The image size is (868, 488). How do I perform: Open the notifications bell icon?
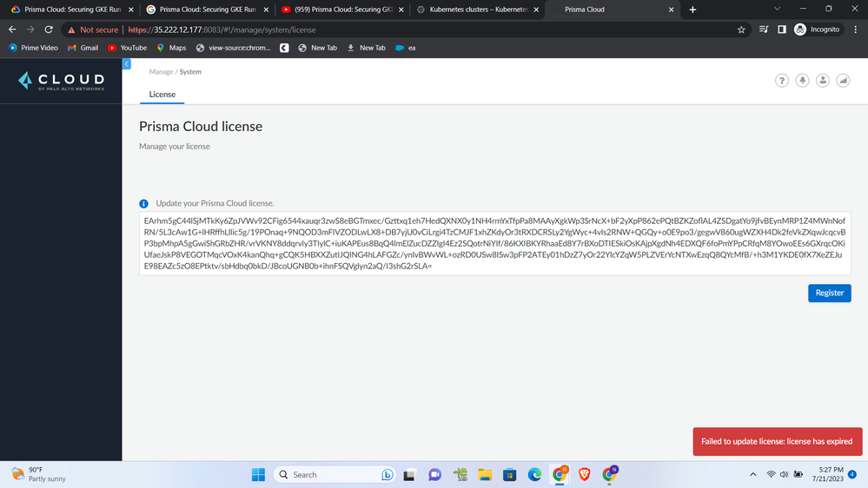tap(802, 81)
